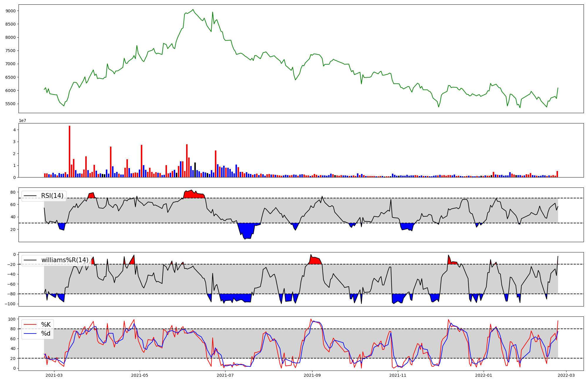Select the 2021-11 date tick label

[x=397, y=375]
